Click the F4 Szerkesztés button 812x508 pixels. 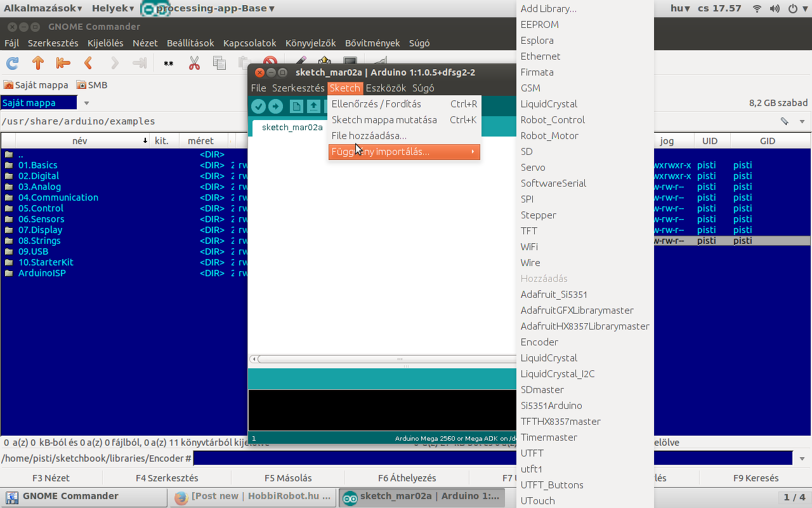click(x=167, y=478)
